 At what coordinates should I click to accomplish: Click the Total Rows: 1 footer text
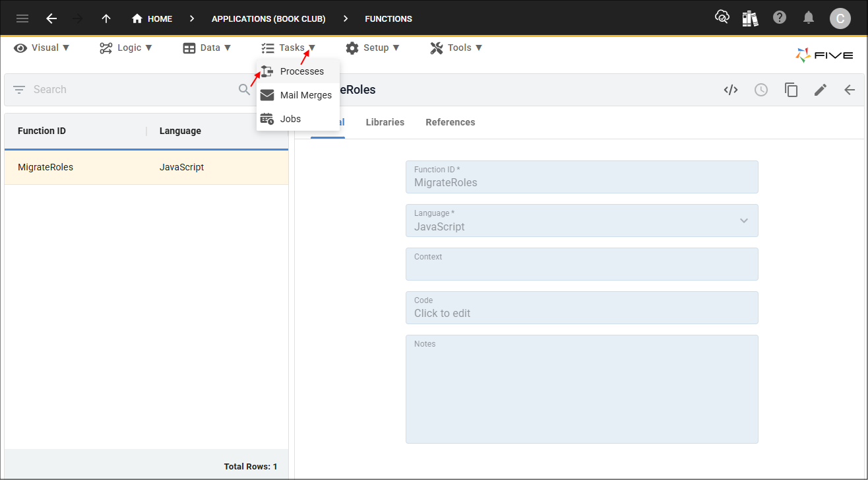[x=251, y=466]
